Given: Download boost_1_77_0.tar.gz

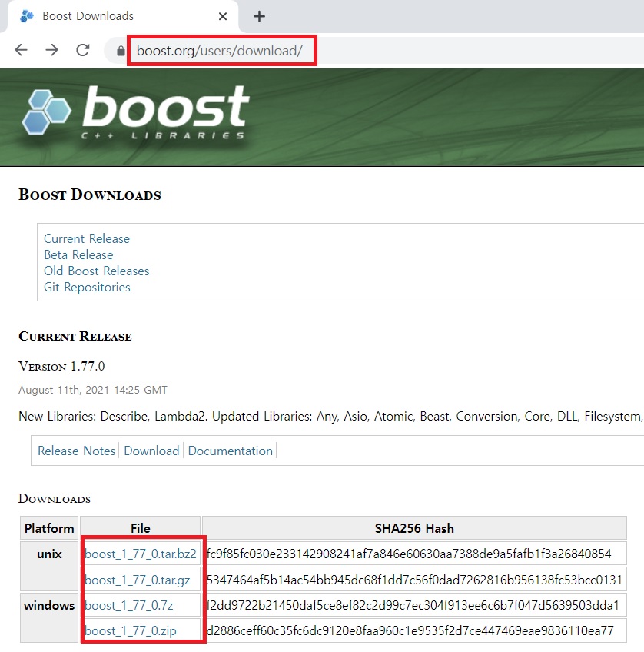Looking at the screenshot, I should [x=138, y=580].
